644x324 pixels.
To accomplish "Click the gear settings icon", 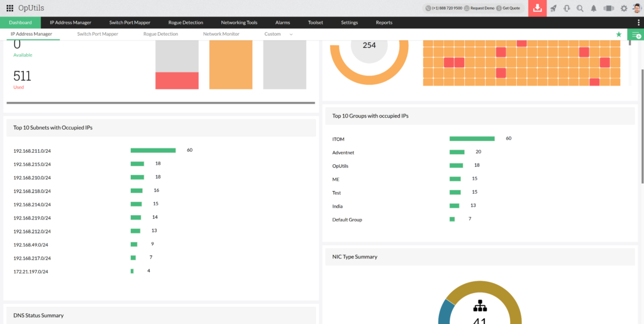I will (624, 8).
